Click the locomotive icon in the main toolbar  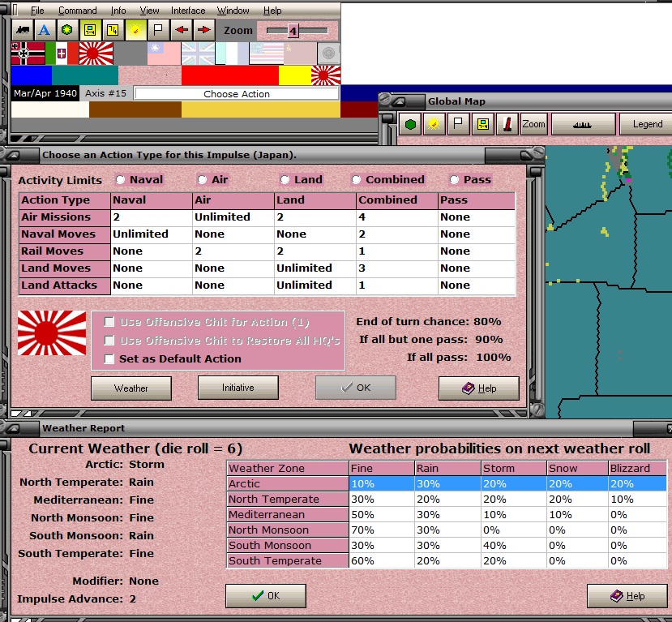[x=23, y=30]
